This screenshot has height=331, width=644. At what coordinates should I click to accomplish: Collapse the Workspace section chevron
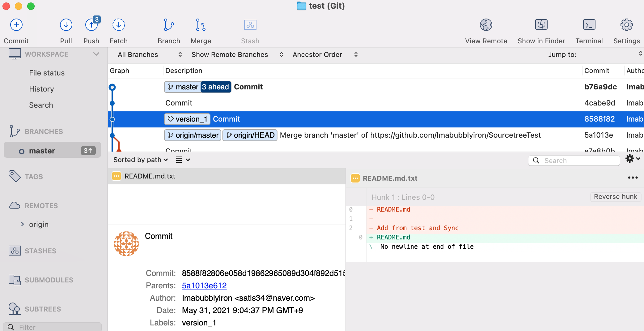tap(96, 54)
